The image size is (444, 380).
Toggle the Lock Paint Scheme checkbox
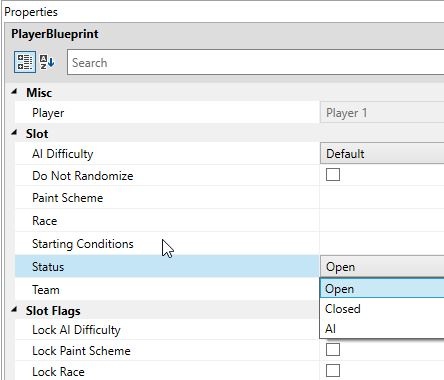(x=333, y=349)
